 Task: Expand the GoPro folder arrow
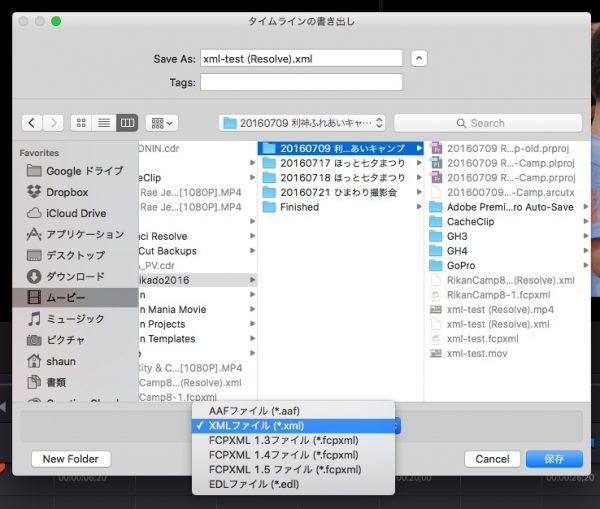point(586,265)
